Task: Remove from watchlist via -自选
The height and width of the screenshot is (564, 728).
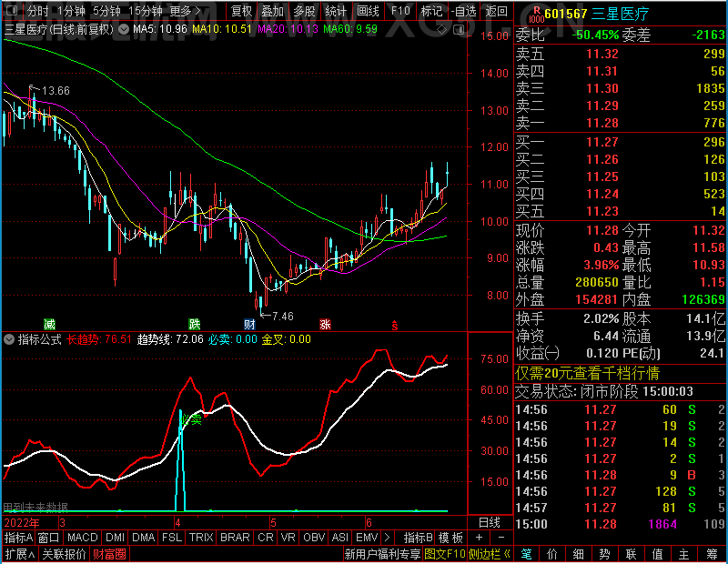Action: coord(463,11)
